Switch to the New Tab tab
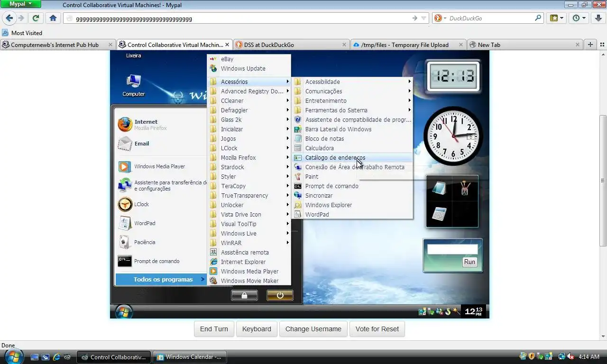Viewport: 607px width, 364px height. pos(524,45)
